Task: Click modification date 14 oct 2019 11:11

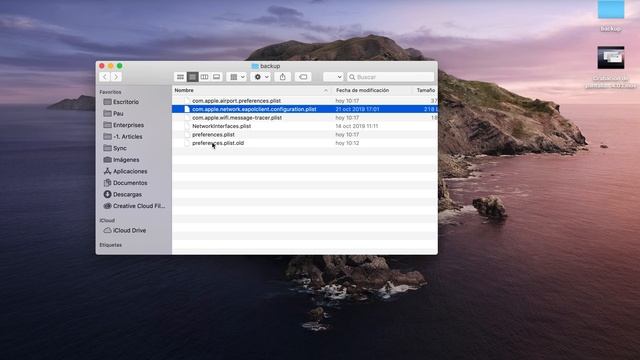Action: [356, 126]
